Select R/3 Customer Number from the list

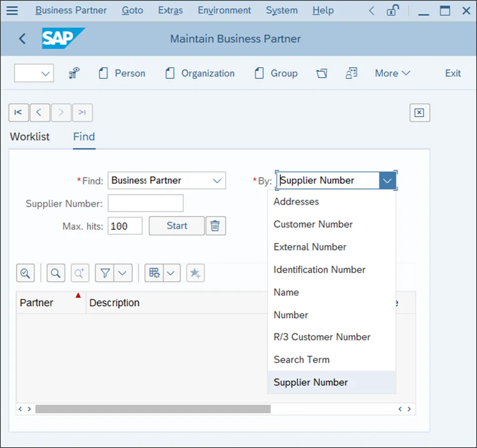pos(331,337)
